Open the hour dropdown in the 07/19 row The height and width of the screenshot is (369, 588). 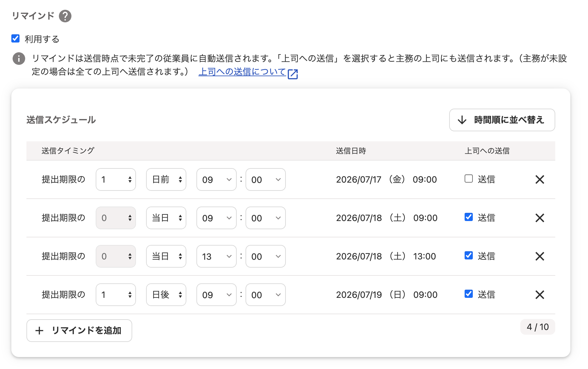pos(217,295)
